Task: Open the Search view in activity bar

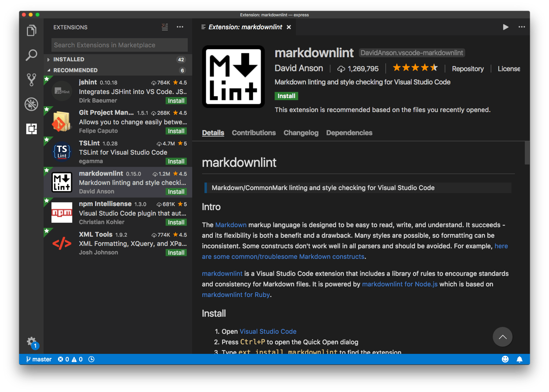Action: [31, 55]
